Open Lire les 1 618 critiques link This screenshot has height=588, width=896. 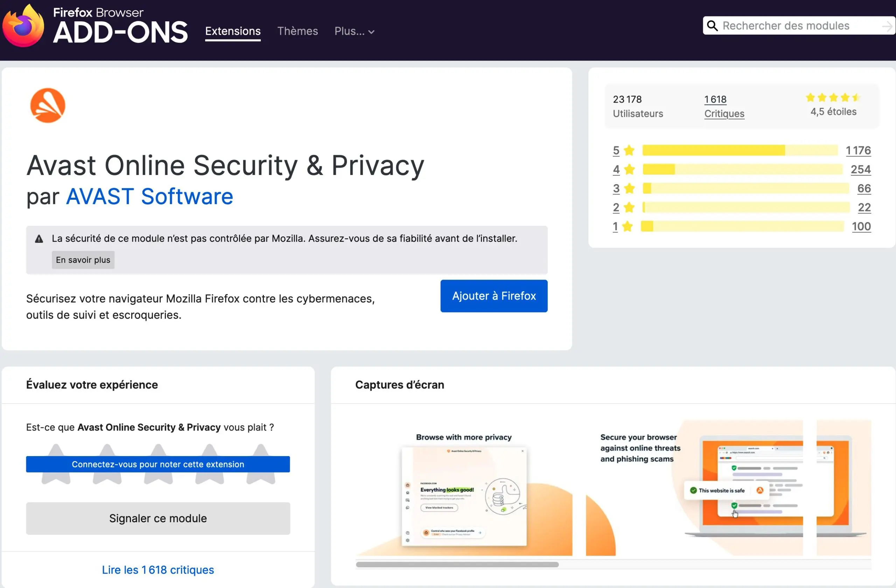tap(158, 569)
